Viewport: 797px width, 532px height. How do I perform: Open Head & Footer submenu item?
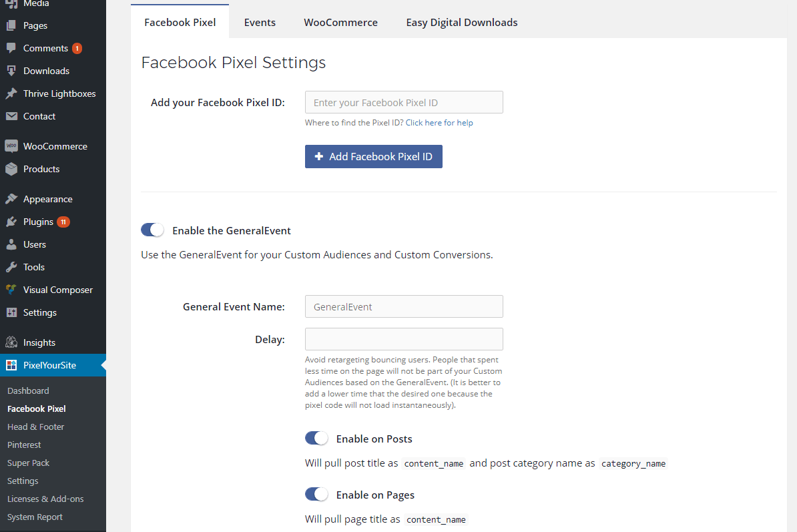(x=35, y=427)
